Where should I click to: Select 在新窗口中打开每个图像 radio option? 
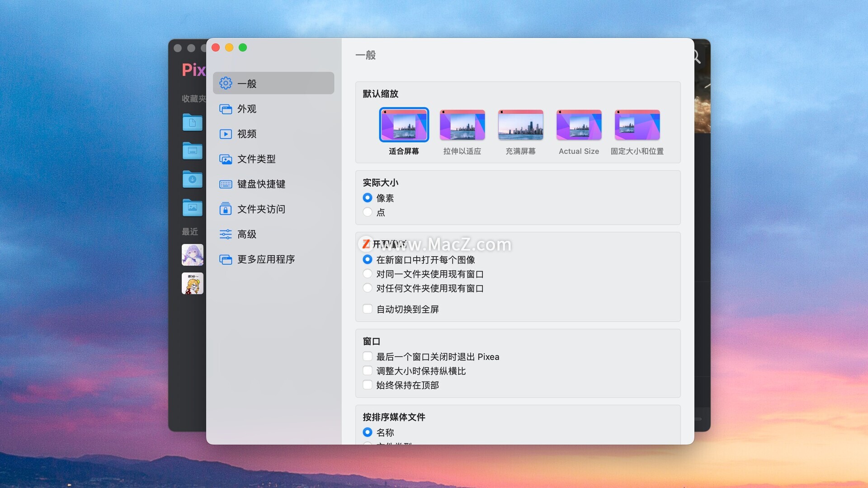coord(368,260)
